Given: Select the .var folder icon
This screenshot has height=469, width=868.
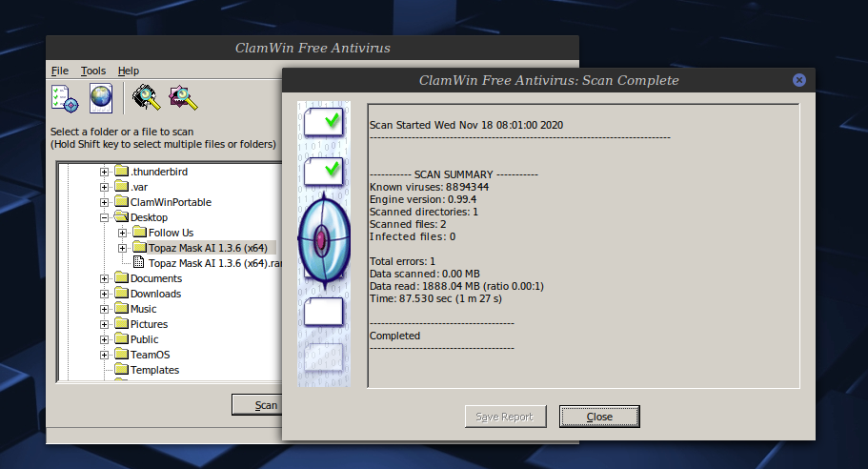Looking at the screenshot, I should (x=122, y=186).
